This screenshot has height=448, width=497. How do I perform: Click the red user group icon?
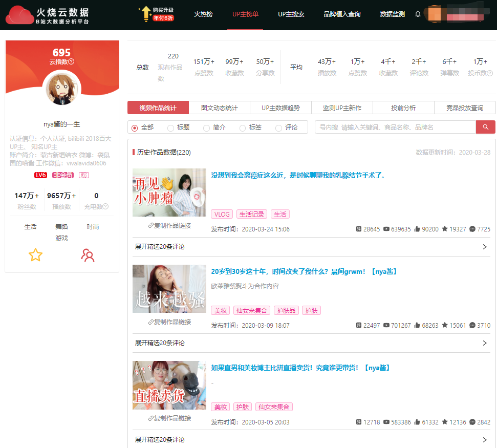point(88,255)
